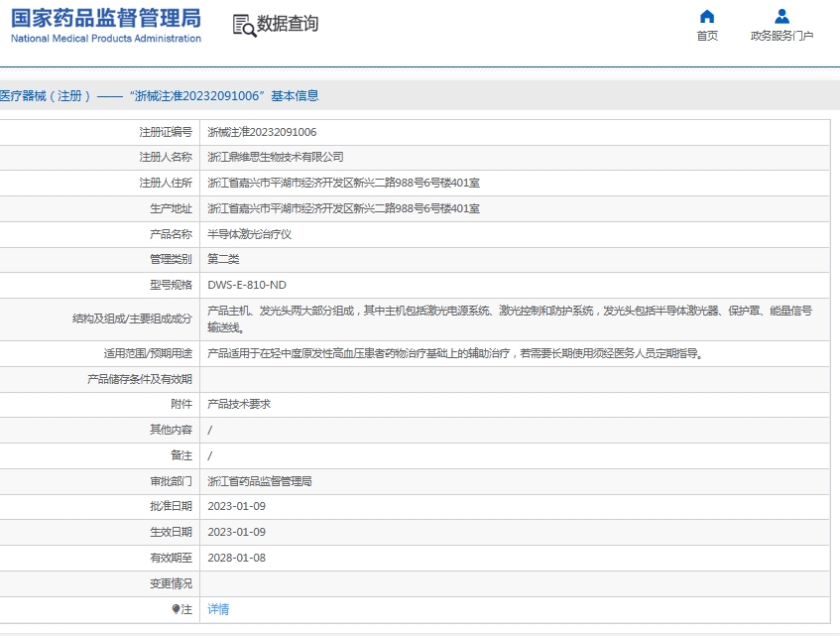Click the 有效期至 label
840x636 pixels.
tap(171, 558)
